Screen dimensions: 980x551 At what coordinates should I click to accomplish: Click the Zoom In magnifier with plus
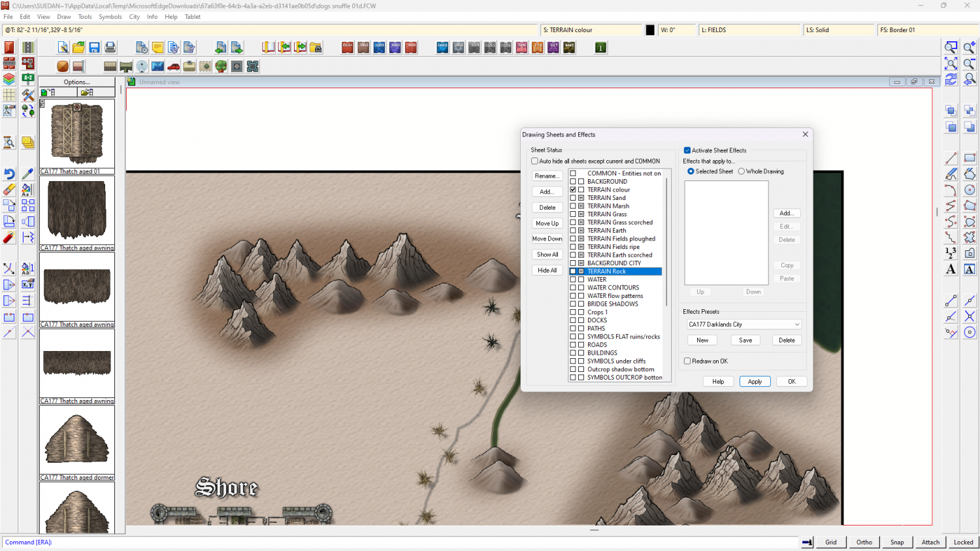coord(970,47)
